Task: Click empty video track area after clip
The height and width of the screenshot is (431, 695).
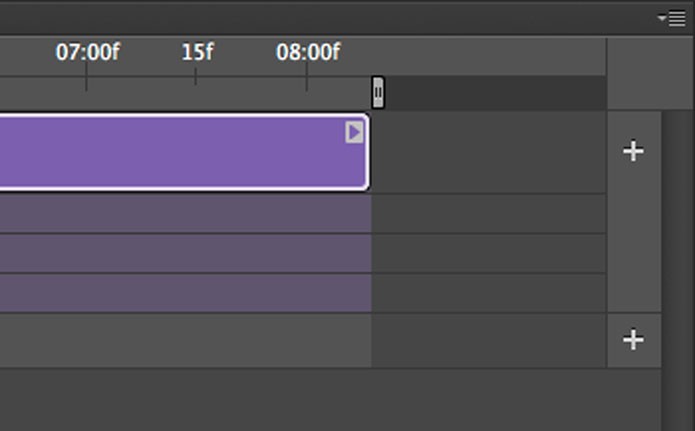Action: (488, 152)
